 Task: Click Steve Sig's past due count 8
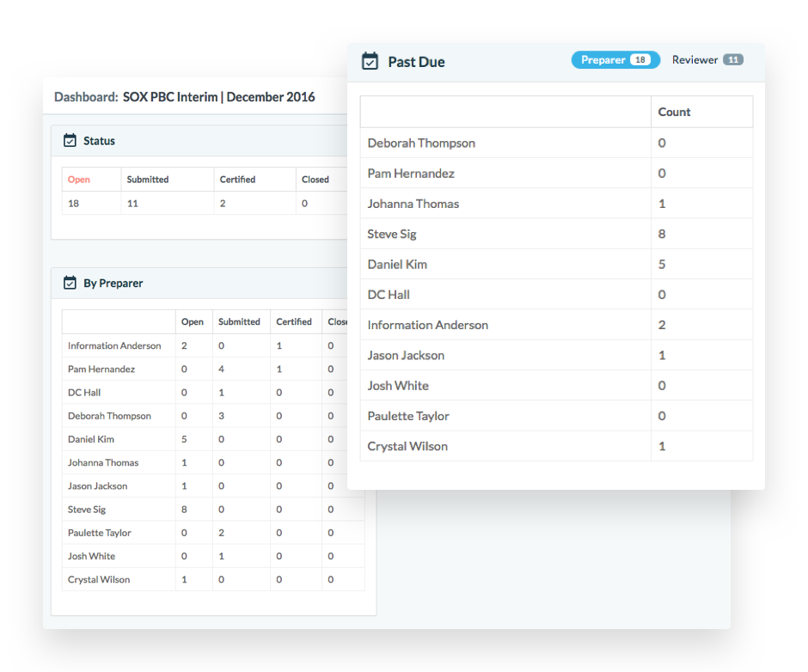tap(662, 234)
